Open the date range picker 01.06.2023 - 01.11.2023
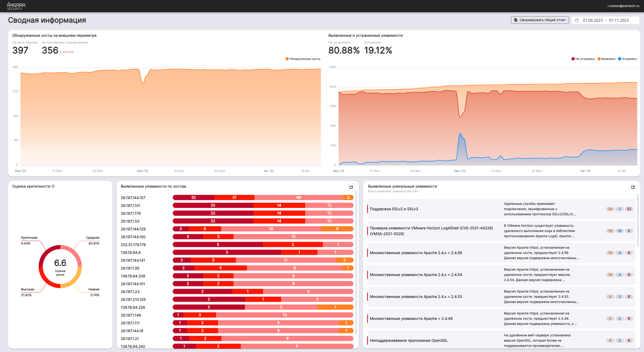The image size is (644, 352). pos(605,20)
